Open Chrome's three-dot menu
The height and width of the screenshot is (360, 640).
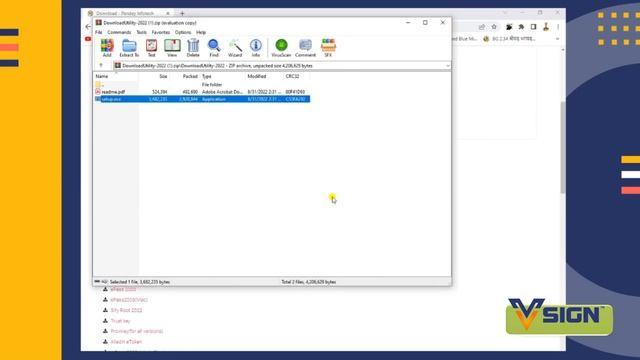point(558,27)
